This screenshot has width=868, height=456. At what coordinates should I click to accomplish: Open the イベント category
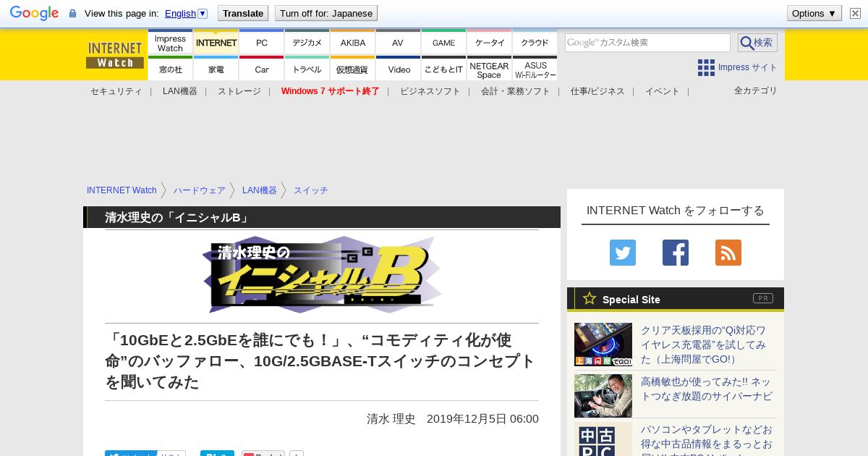click(663, 91)
